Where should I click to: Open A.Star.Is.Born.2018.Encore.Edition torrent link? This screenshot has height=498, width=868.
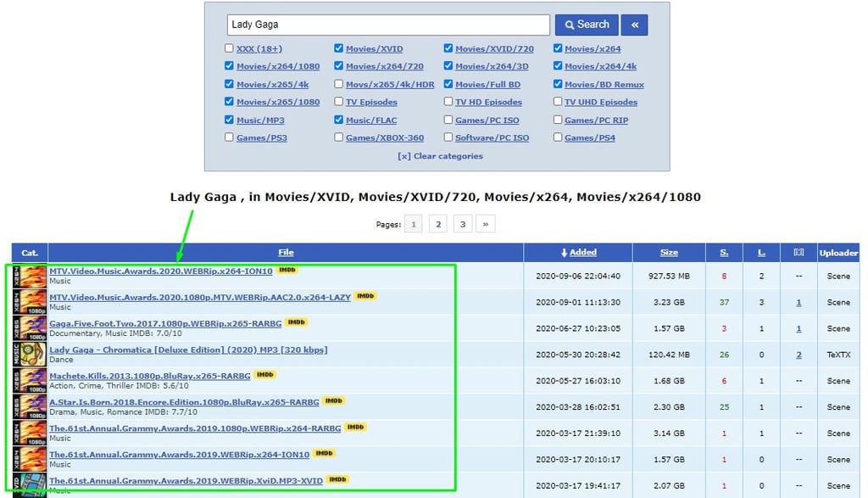click(184, 402)
